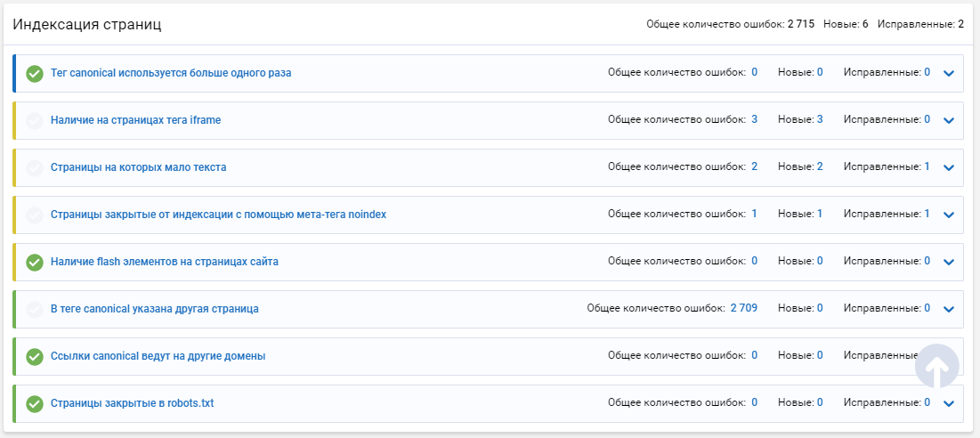Click faded checkmark beside 'В теге canonical указана другая'

(x=35, y=309)
